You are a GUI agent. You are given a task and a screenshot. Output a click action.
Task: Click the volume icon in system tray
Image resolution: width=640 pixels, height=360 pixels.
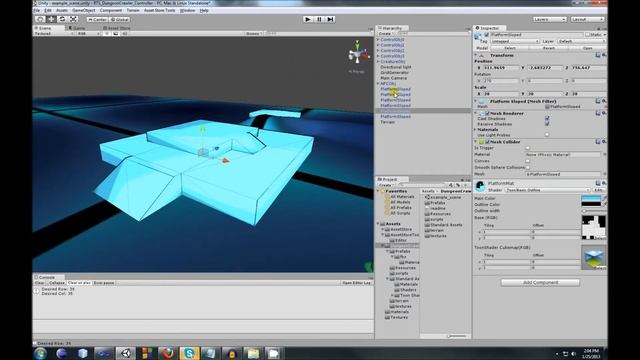(573, 353)
